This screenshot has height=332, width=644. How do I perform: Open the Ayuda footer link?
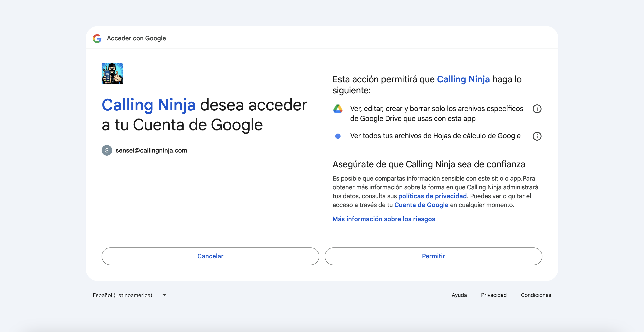(459, 295)
